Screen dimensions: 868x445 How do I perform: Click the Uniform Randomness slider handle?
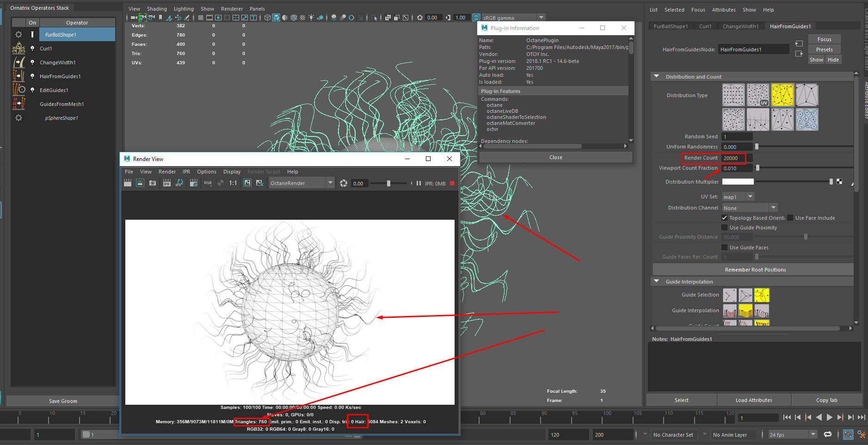click(x=757, y=147)
